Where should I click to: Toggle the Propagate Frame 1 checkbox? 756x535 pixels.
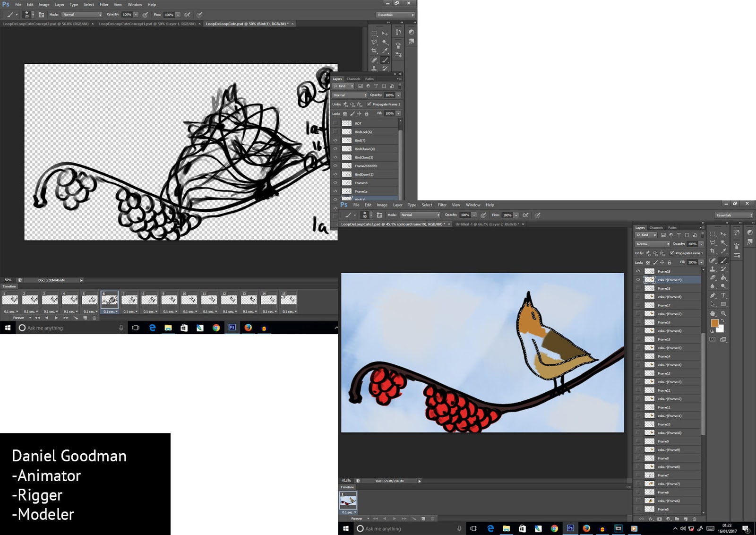(369, 104)
